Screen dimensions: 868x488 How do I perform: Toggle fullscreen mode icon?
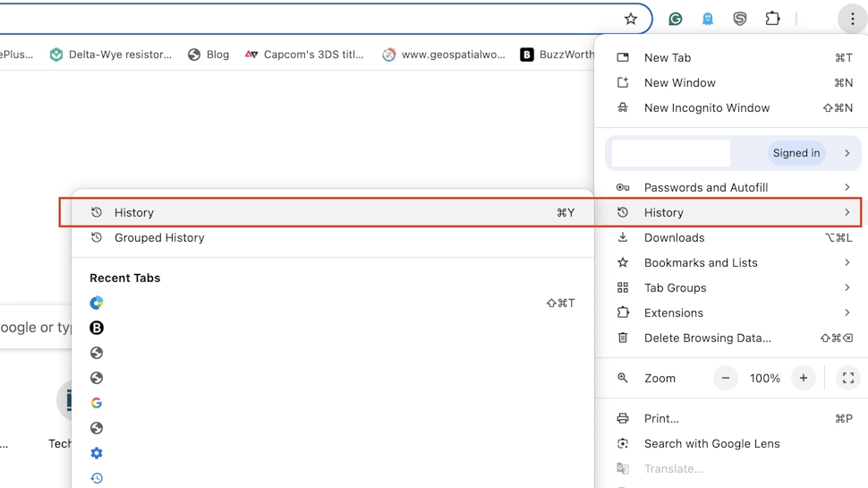click(848, 379)
